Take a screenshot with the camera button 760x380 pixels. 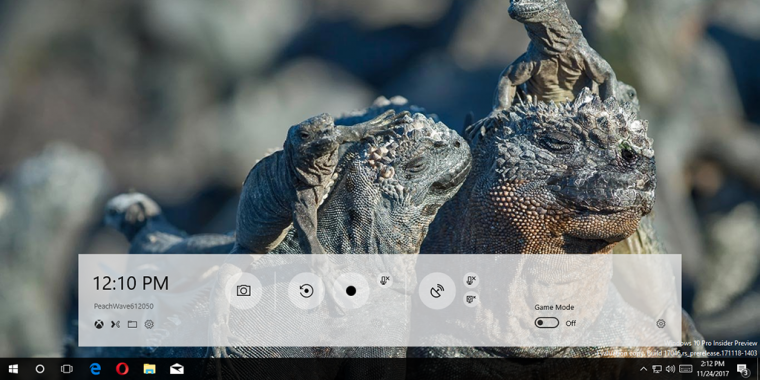pyautogui.click(x=243, y=291)
